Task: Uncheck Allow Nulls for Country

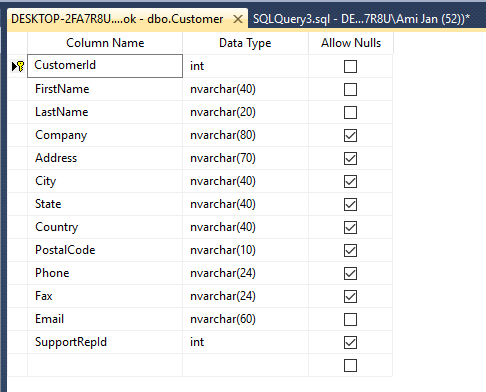Action: (350, 227)
